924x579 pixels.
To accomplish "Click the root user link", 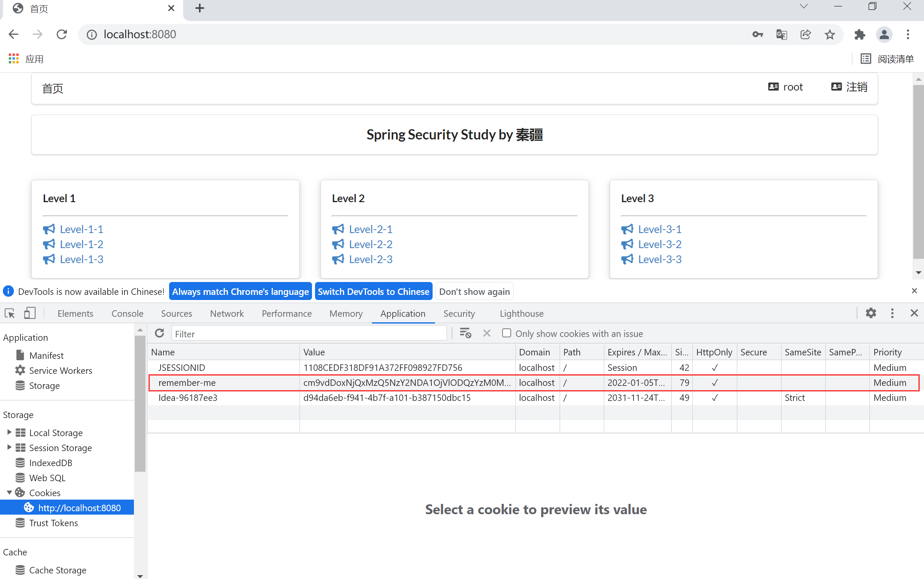I will point(785,87).
